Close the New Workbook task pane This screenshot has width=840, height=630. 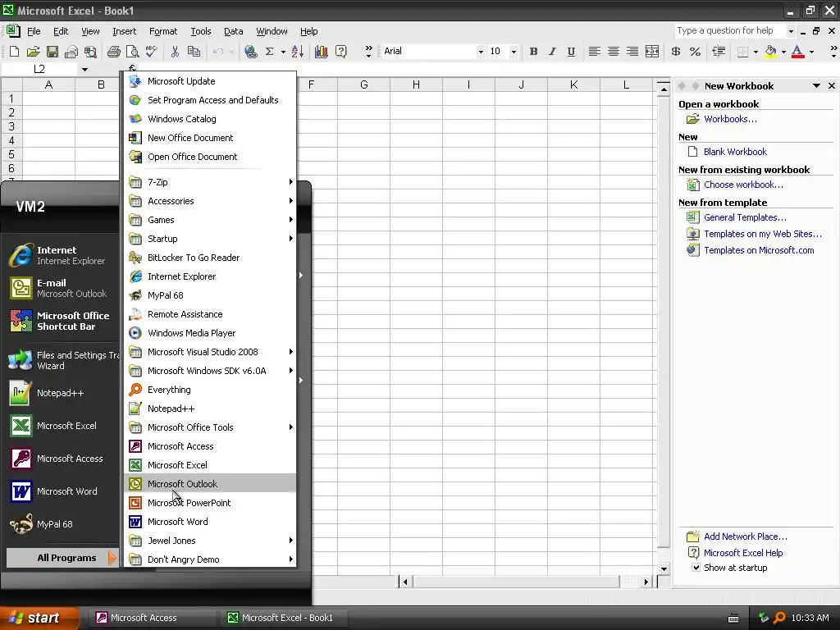pyautogui.click(x=832, y=85)
